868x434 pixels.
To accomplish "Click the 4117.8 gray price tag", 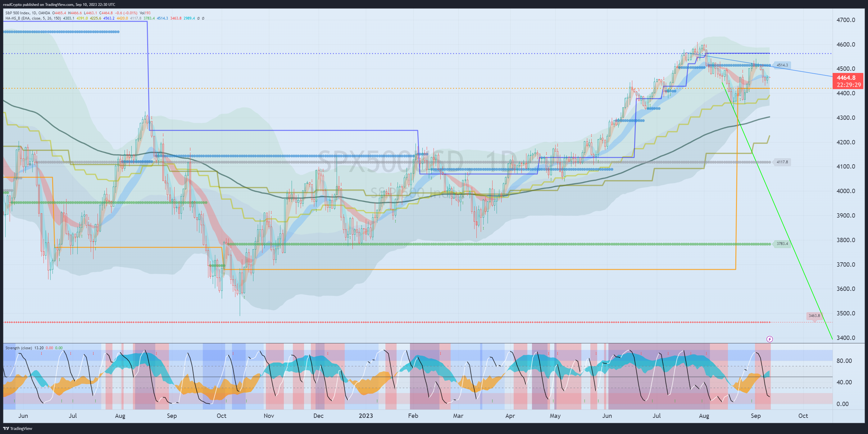I will click(782, 162).
